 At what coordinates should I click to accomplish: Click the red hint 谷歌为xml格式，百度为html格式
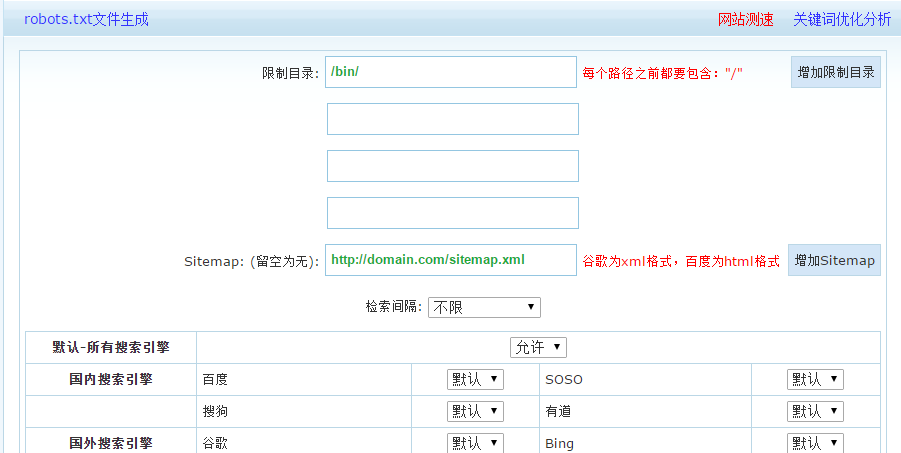(681, 262)
